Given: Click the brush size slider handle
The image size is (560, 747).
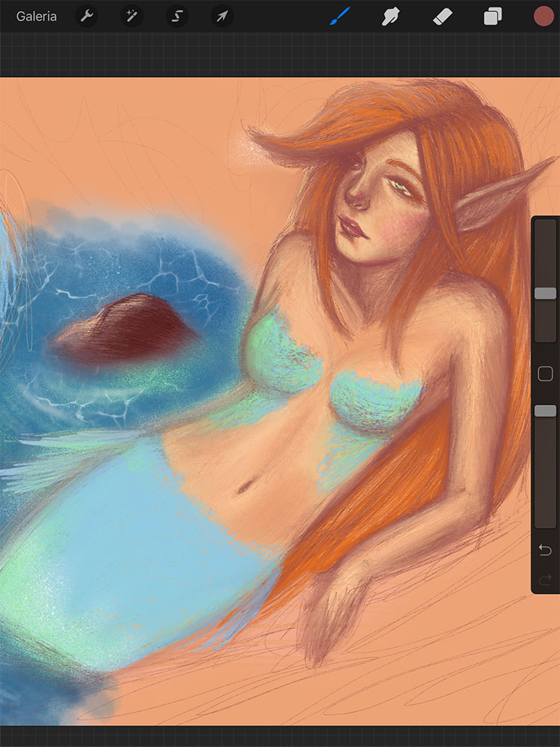Looking at the screenshot, I should click(x=545, y=293).
